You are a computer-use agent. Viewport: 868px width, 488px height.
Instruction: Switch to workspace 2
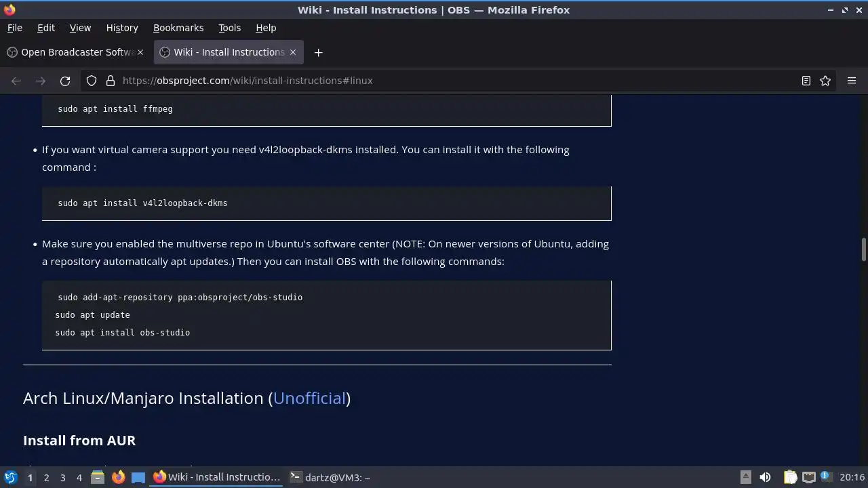[46, 477]
